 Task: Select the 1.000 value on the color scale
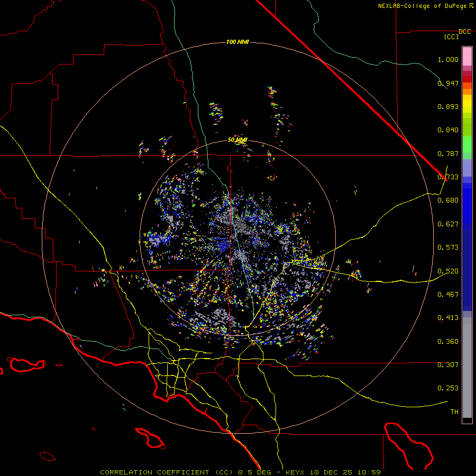[447, 60]
